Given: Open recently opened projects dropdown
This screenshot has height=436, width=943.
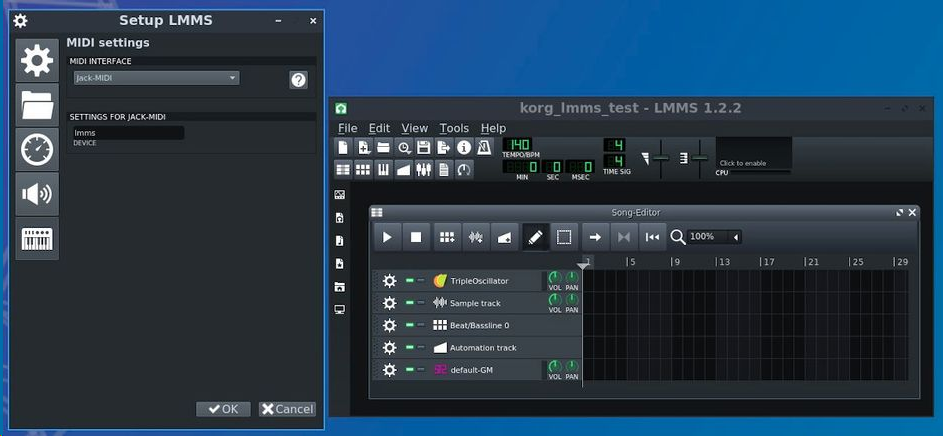Looking at the screenshot, I should pos(404,147).
